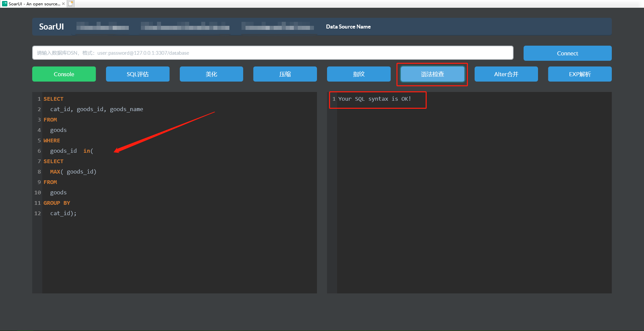This screenshot has height=331, width=644.
Task: Run SQL评估 evaluation
Action: pos(138,74)
